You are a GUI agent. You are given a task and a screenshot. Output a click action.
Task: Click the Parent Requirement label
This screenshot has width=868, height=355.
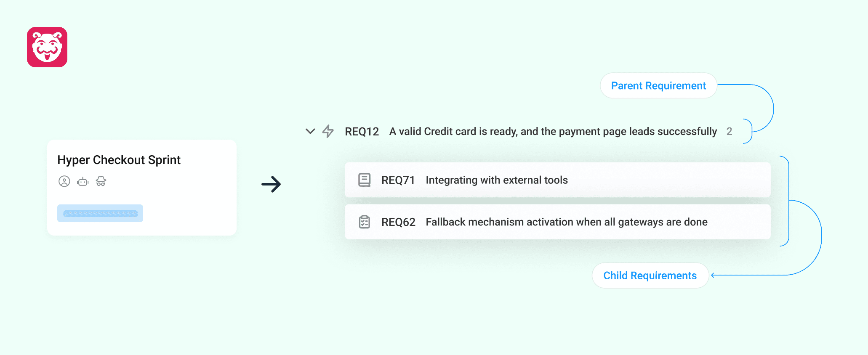(x=658, y=86)
